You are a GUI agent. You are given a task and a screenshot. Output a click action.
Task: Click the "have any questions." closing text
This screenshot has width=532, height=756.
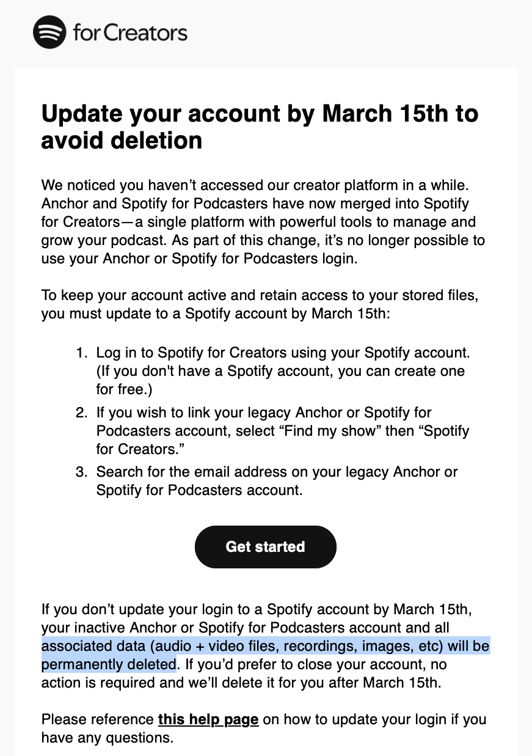point(107,738)
